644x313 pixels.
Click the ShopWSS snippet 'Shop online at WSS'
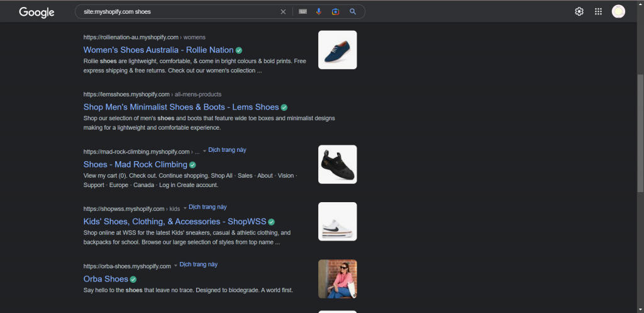(x=187, y=237)
